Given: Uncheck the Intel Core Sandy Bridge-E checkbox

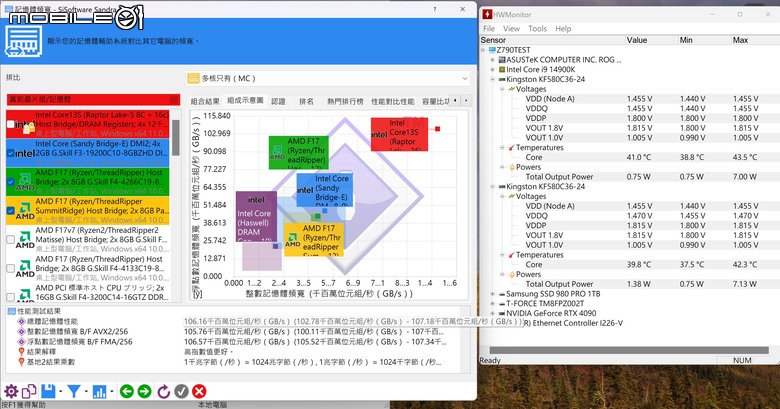Looking at the screenshot, I should 11,153.
